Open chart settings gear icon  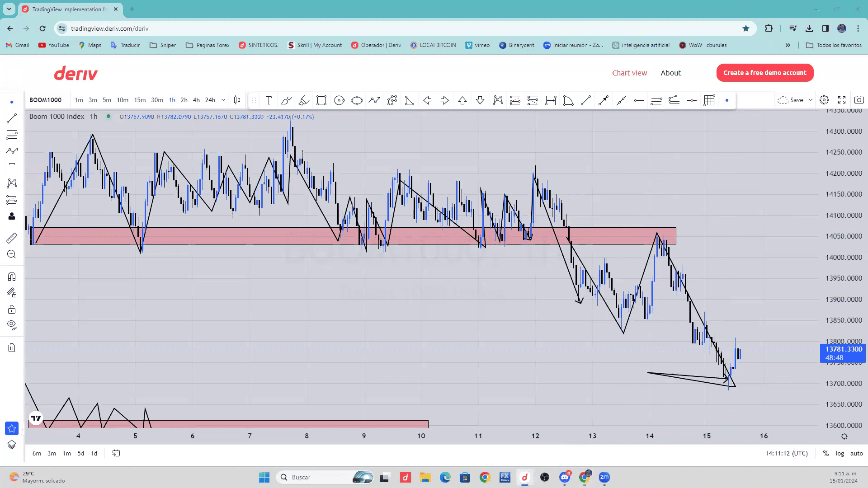coord(824,100)
